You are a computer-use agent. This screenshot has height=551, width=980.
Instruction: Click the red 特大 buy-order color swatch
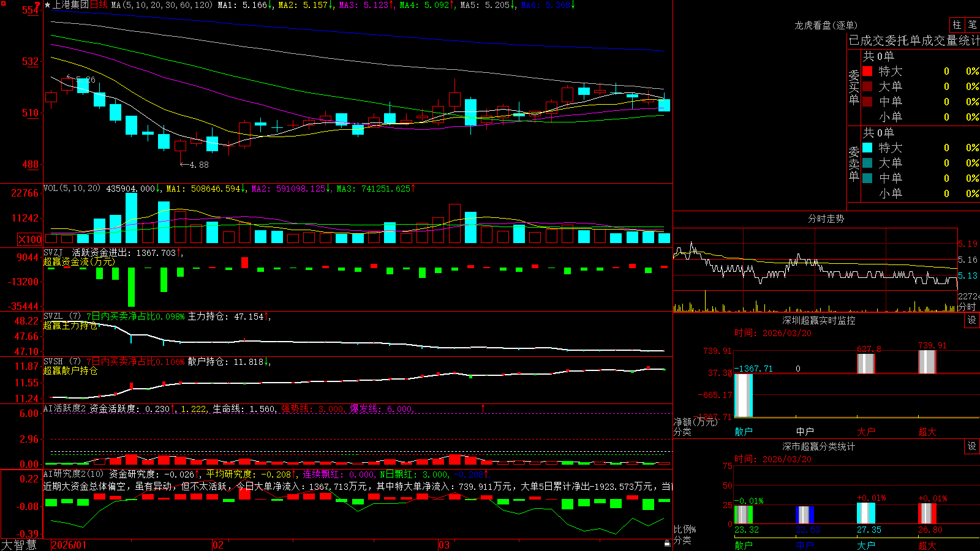click(867, 71)
